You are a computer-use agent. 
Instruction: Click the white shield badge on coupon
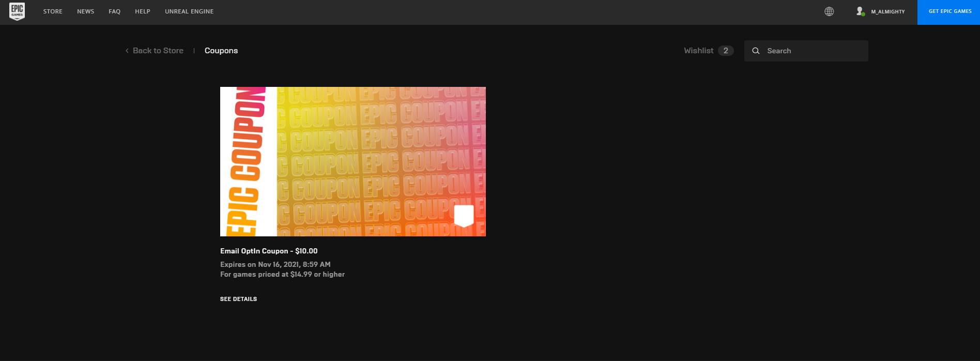tap(464, 216)
